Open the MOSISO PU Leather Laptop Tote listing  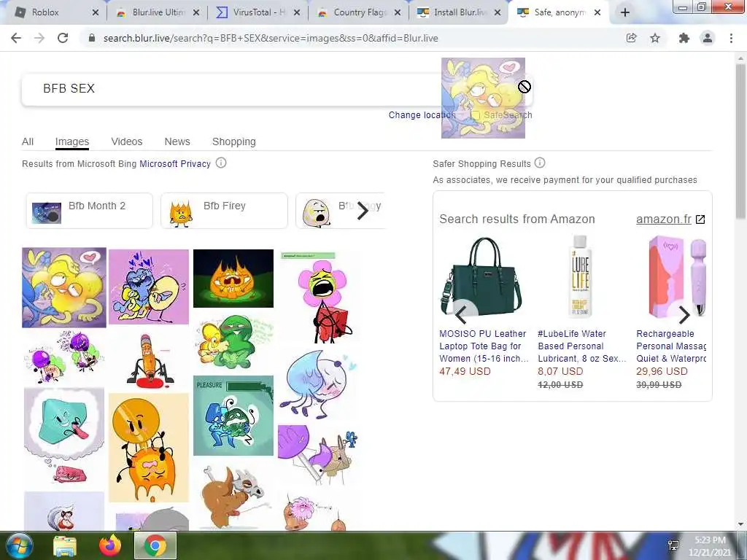pos(483,346)
